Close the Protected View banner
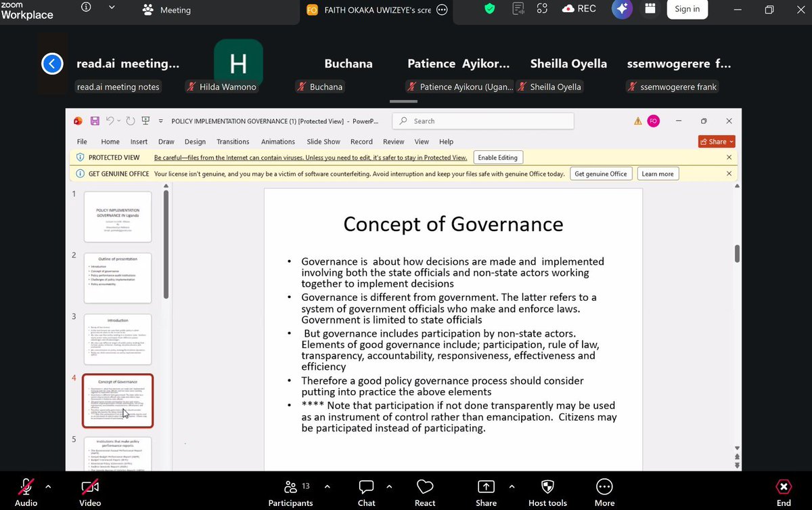The width and height of the screenshot is (812, 510). coord(729,157)
